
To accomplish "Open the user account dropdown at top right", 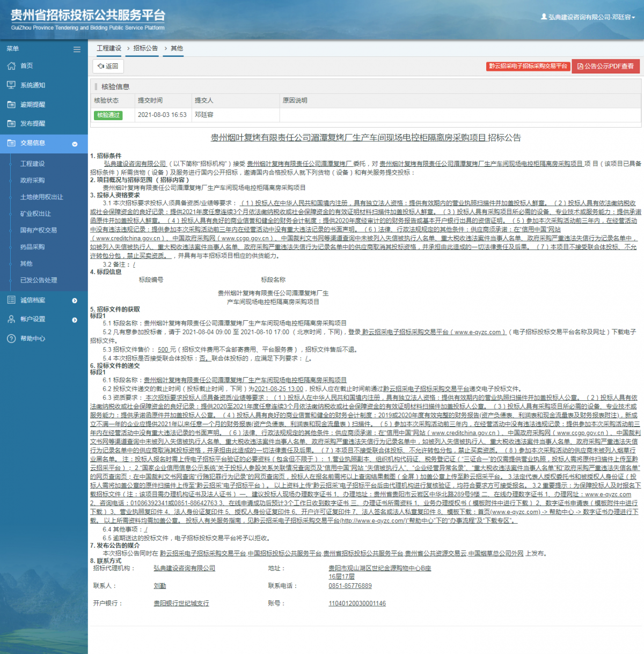I will click(x=588, y=17).
